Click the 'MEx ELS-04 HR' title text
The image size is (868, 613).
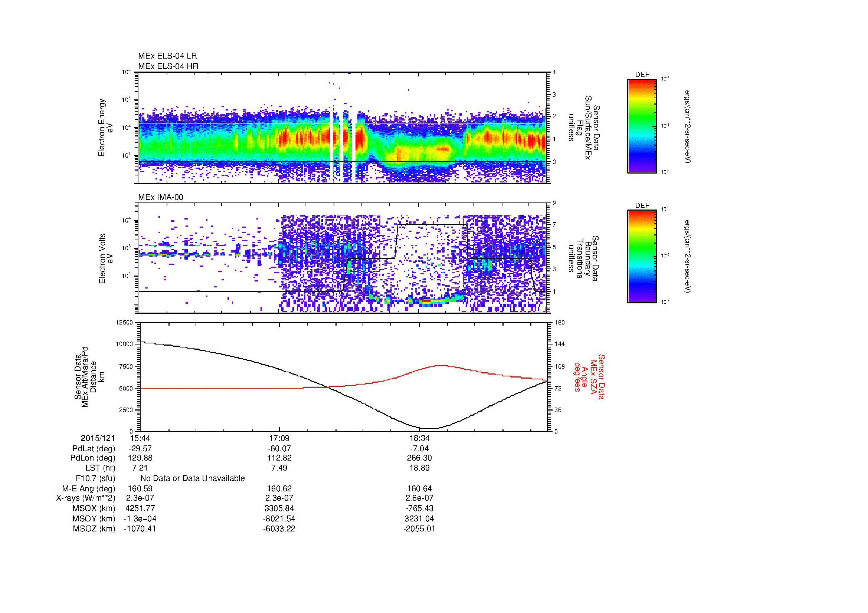pyautogui.click(x=168, y=66)
